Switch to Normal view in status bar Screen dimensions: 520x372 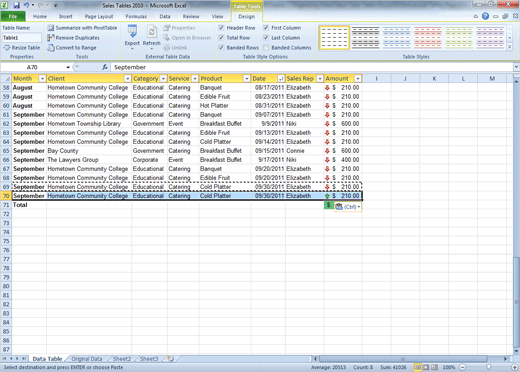coord(417,367)
